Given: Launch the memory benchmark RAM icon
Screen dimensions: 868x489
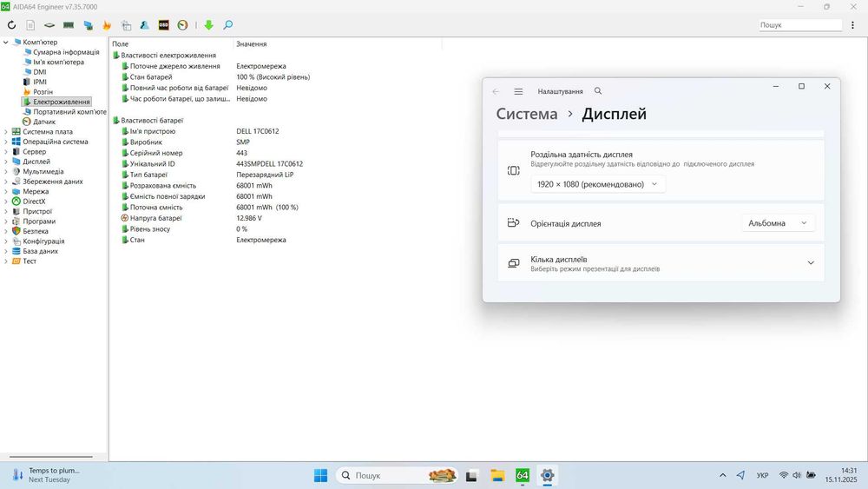Looking at the screenshot, I should (x=69, y=25).
